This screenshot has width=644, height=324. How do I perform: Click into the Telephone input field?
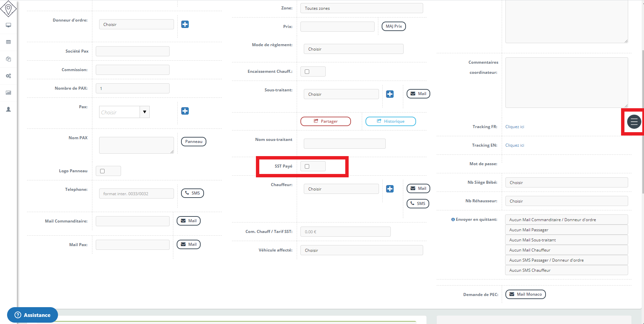coord(136,194)
